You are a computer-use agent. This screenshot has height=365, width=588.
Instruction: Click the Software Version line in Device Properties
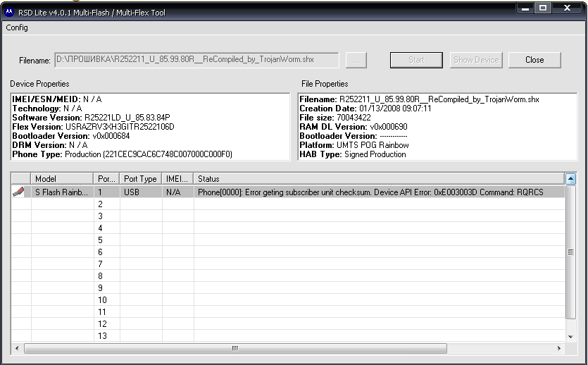pyautogui.click(x=91, y=118)
